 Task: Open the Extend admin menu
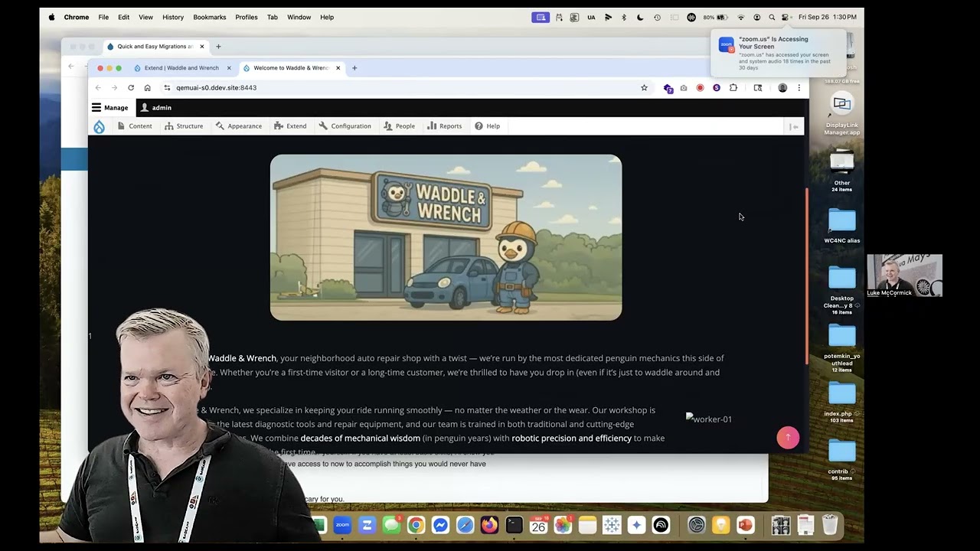[x=291, y=126]
